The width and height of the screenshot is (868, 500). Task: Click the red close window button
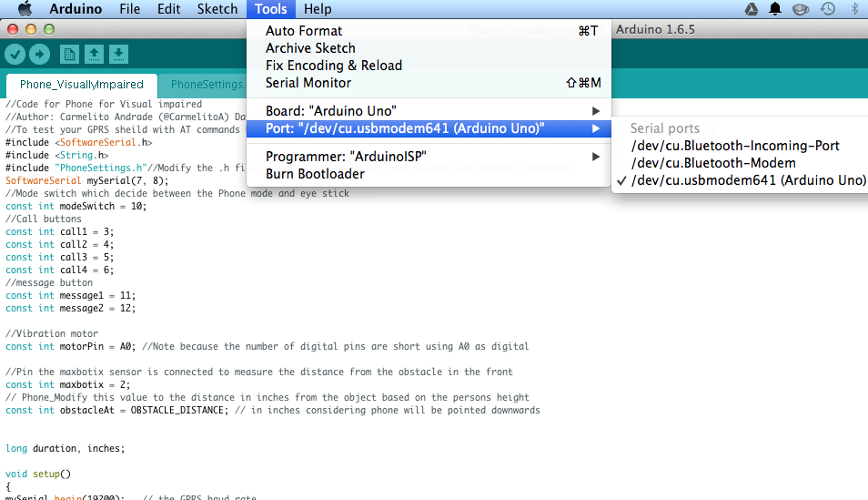13,29
